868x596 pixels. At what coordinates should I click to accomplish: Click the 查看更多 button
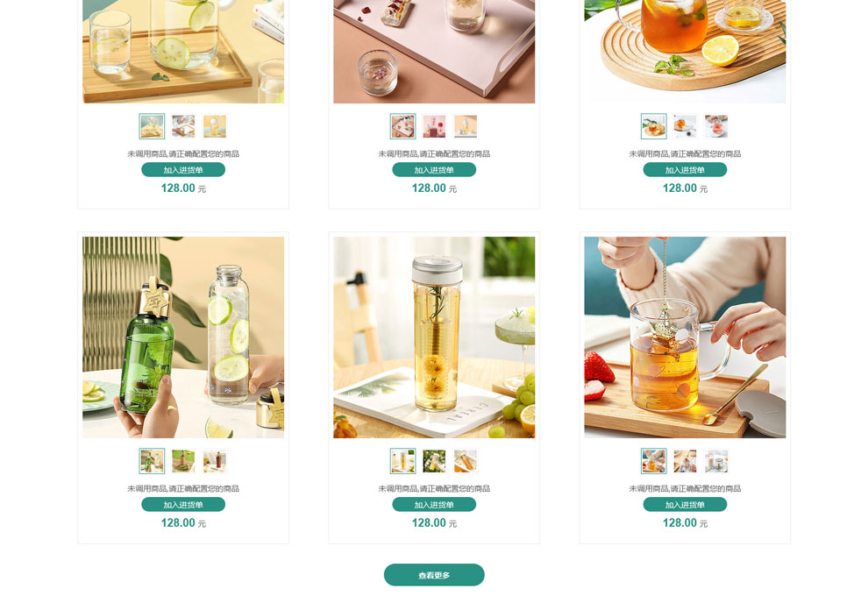434,574
